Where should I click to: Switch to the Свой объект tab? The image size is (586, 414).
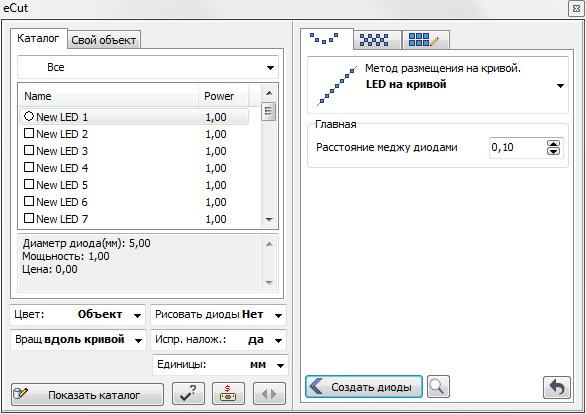[x=104, y=40]
